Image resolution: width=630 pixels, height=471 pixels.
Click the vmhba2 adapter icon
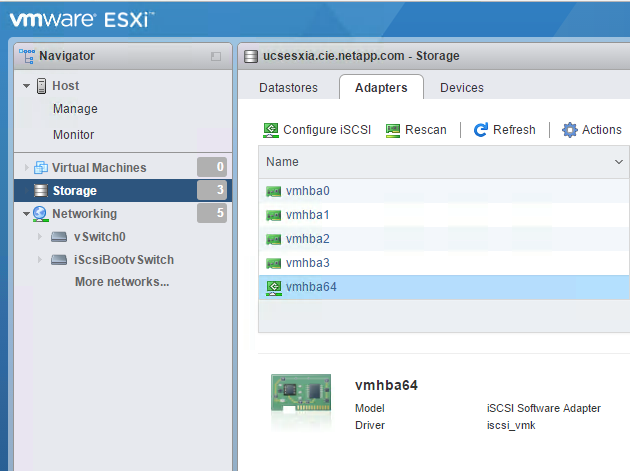click(274, 239)
